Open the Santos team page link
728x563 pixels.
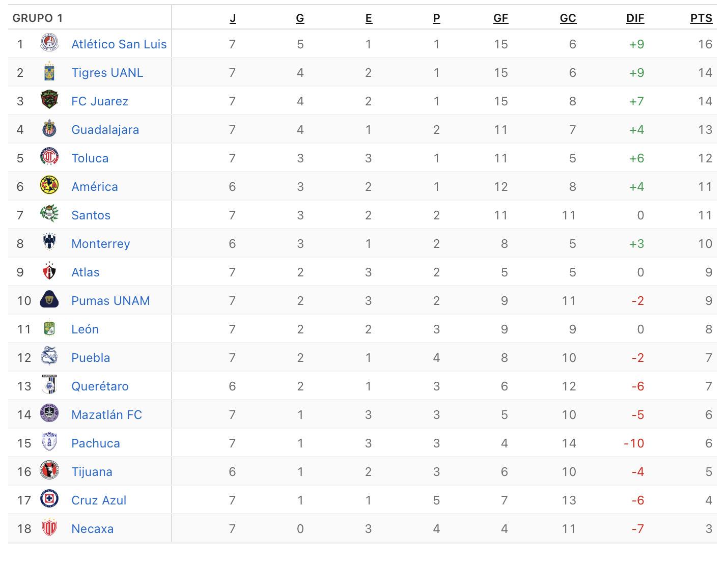(91, 215)
